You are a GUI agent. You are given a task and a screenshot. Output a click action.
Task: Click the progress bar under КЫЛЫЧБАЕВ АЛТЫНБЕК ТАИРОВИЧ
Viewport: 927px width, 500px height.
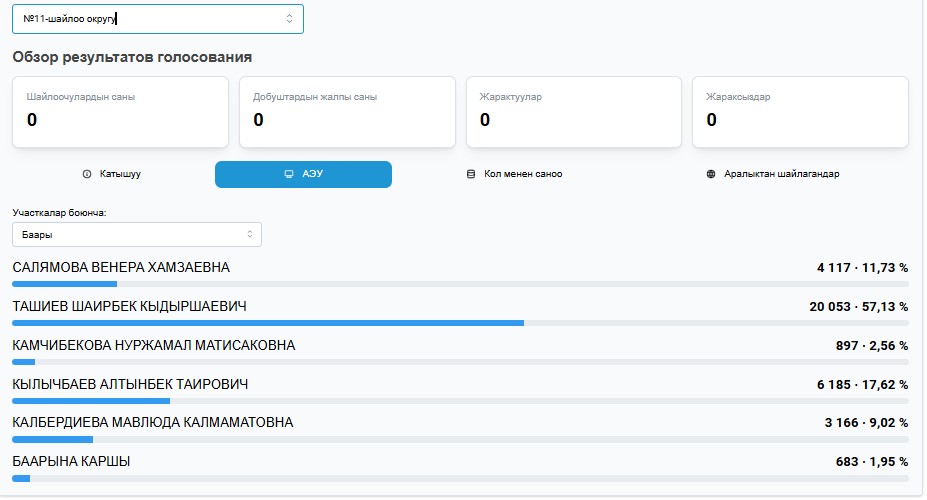pos(460,401)
